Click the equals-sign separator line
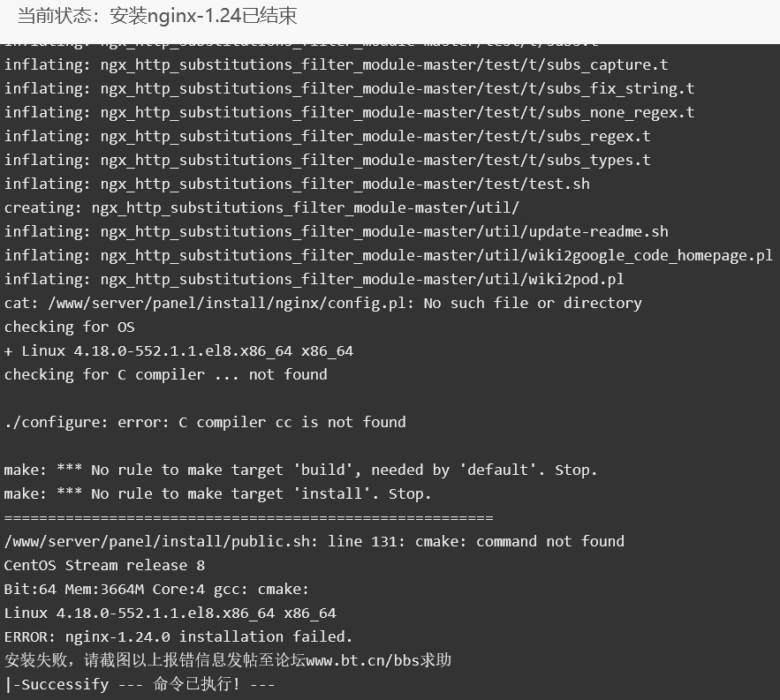Screen dimensions: 780x700 pos(249,517)
